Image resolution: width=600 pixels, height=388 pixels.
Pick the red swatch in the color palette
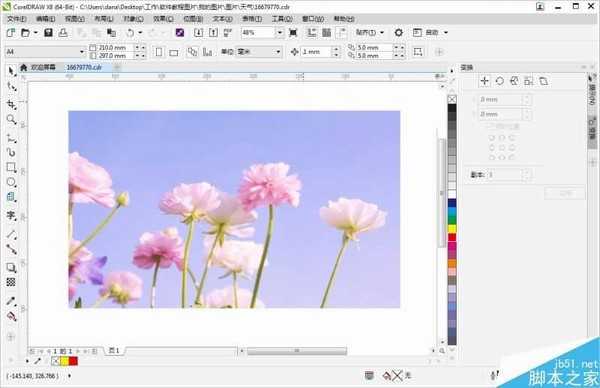(452, 238)
